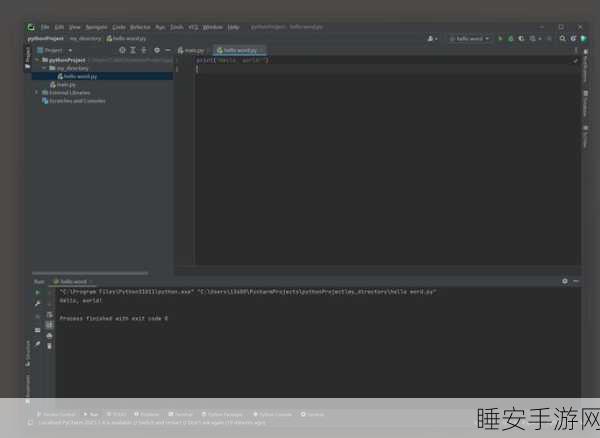Screen dimensions: 600x438
Task: Click my_directory in the breadcrumb bar
Action: [x=85, y=39]
